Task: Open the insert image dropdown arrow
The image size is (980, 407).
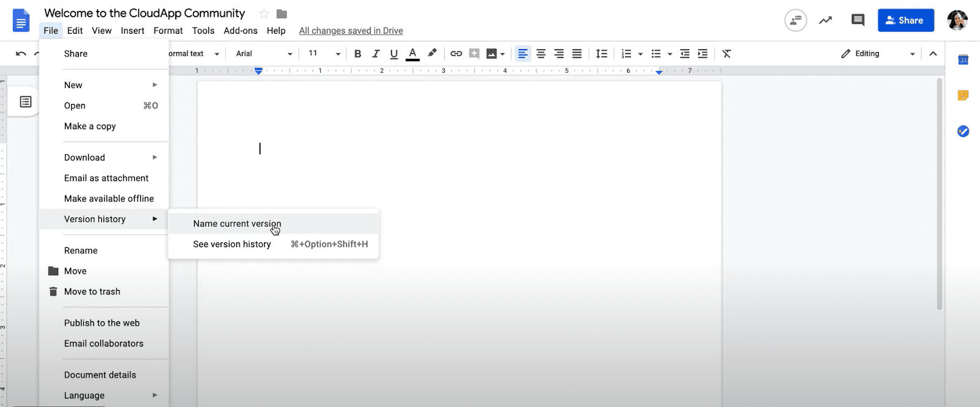Action: pos(503,54)
